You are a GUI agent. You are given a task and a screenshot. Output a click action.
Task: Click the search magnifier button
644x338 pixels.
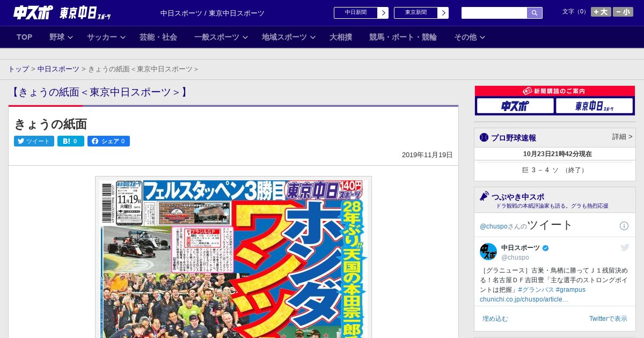[535, 13]
